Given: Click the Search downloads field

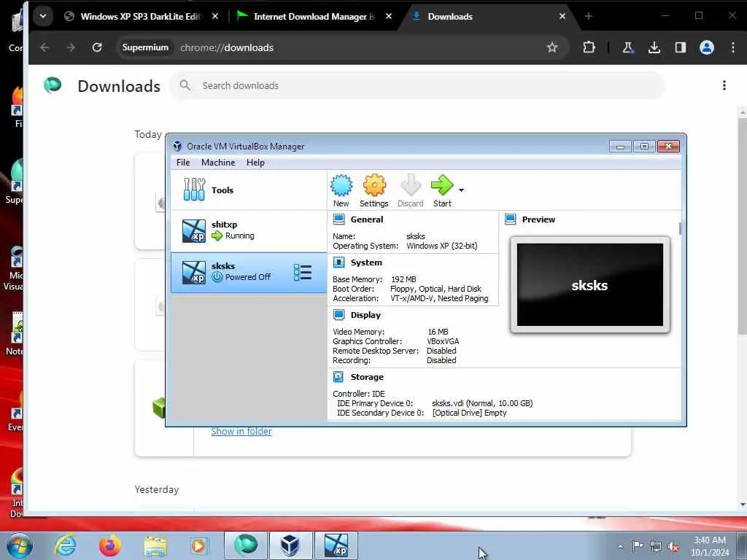Looking at the screenshot, I should click(418, 86).
